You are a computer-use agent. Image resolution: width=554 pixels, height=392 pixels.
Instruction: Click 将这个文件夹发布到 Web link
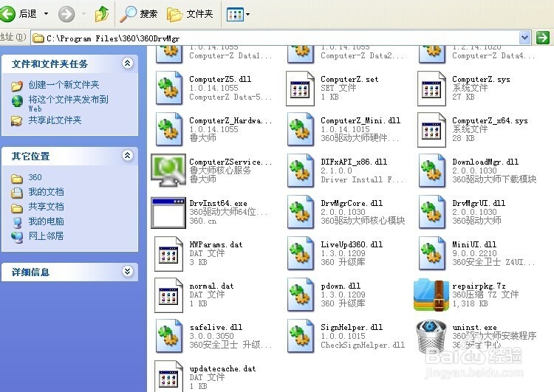(68, 103)
